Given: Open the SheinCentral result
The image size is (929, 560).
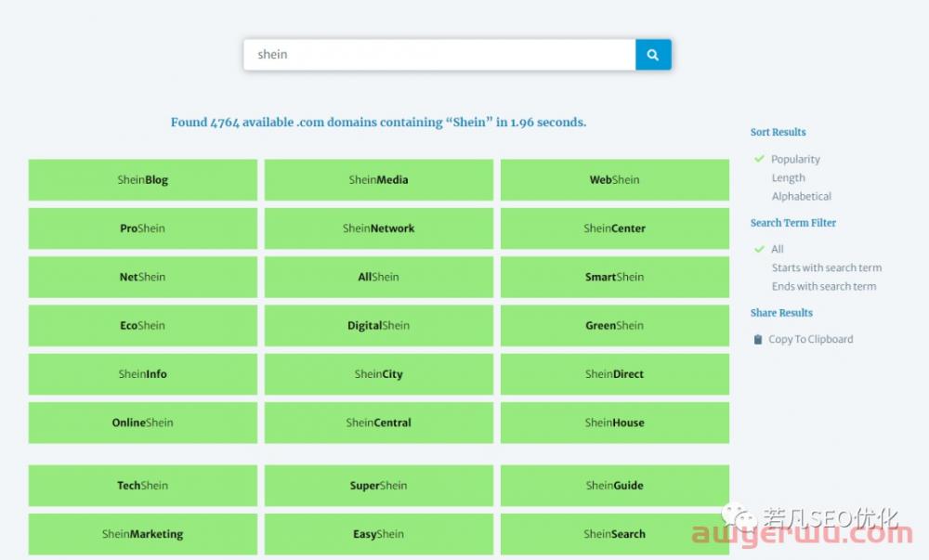Looking at the screenshot, I should [379, 423].
